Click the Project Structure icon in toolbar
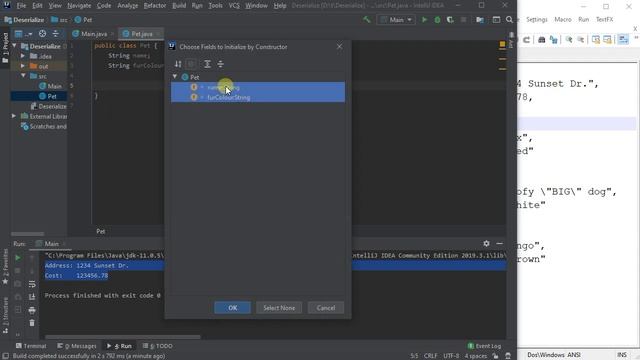The width and height of the screenshot is (640, 360). coord(480,20)
